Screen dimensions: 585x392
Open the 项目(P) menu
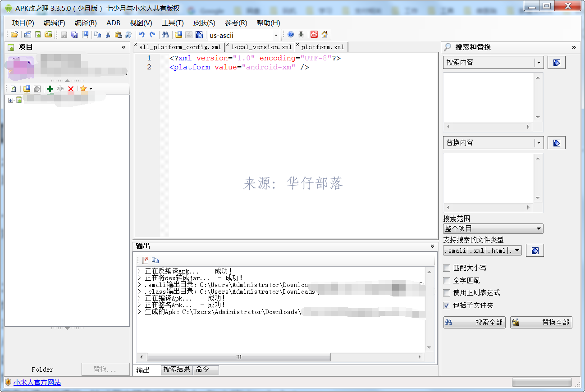coord(23,23)
